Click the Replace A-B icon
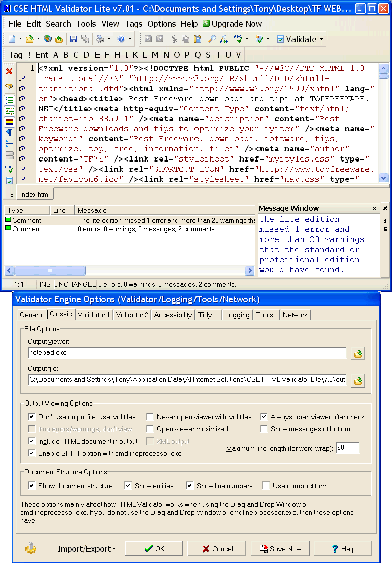Screen dimensions: 392x563 click(x=224, y=39)
